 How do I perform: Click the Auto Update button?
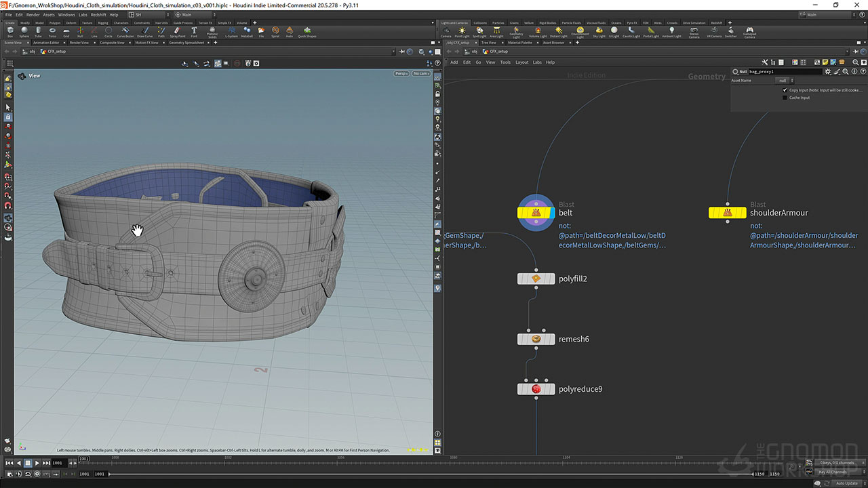click(847, 483)
